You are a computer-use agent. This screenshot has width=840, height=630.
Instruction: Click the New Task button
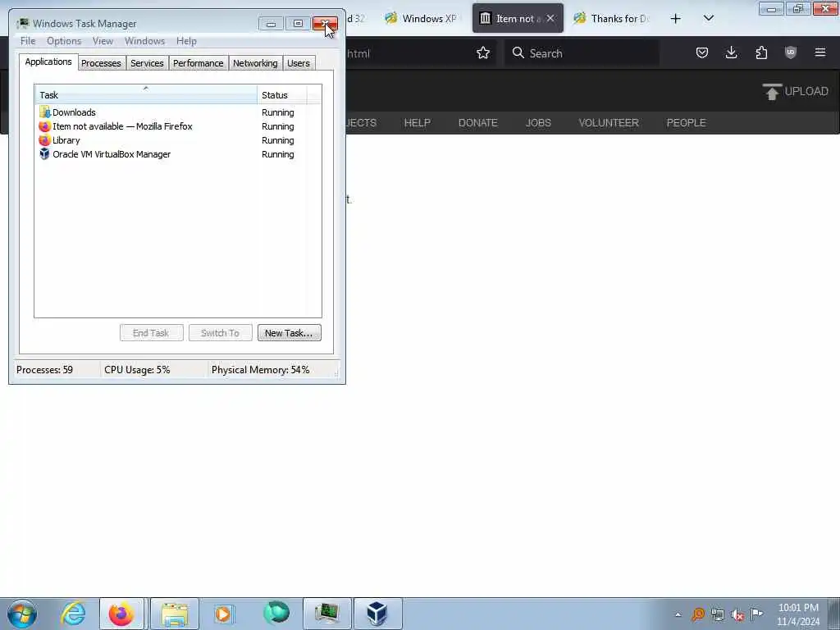click(290, 333)
